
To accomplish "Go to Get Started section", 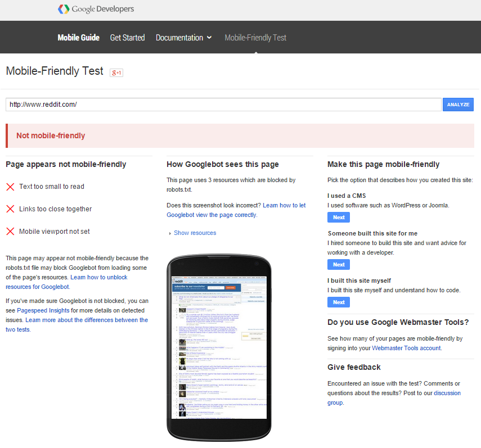I will pyautogui.click(x=127, y=38).
